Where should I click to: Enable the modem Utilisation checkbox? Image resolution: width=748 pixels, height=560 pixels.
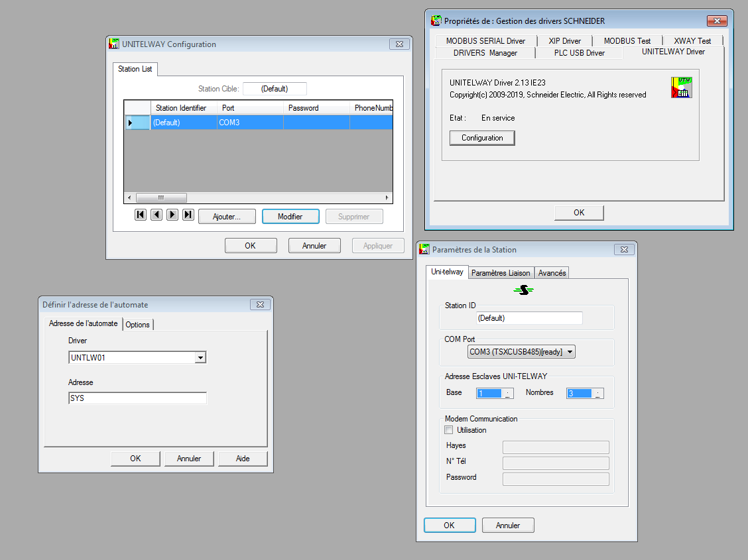(x=449, y=430)
